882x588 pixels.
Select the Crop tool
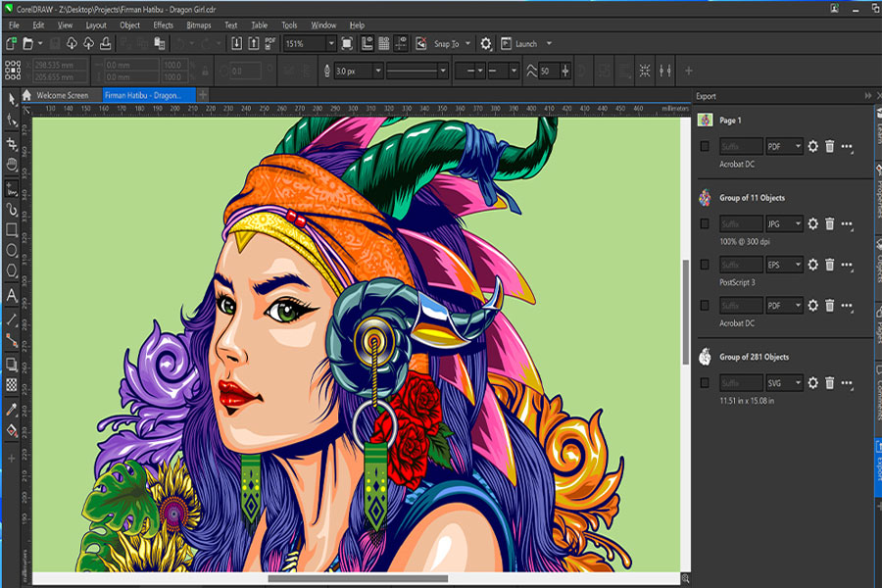click(12, 143)
